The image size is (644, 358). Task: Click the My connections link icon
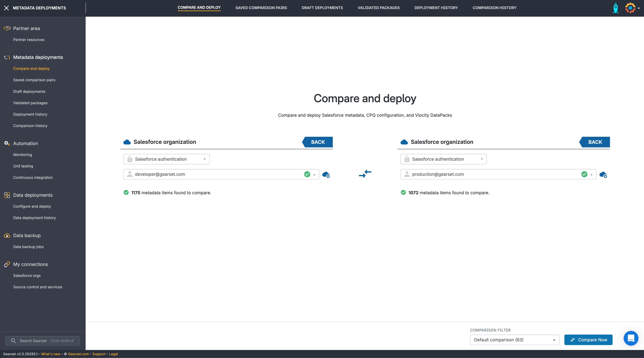pos(7,264)
